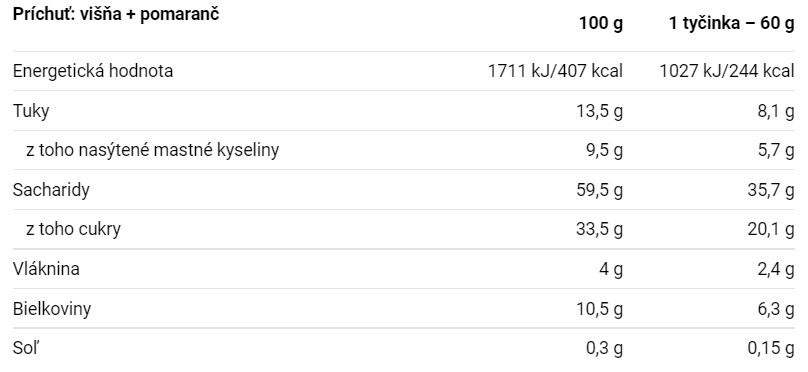Click the 5,7 g saturated fat value
This screenshot has height=372, width=808.
tap(776, 150)
